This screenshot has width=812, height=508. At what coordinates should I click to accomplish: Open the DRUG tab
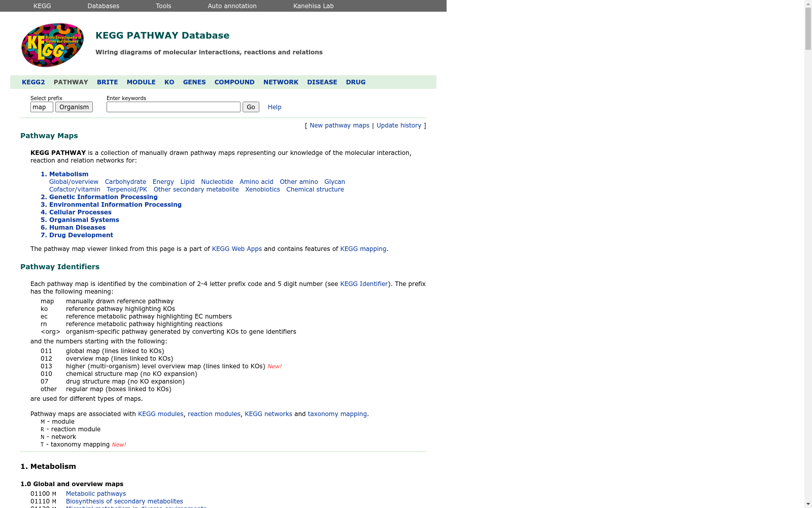point(356,82)
